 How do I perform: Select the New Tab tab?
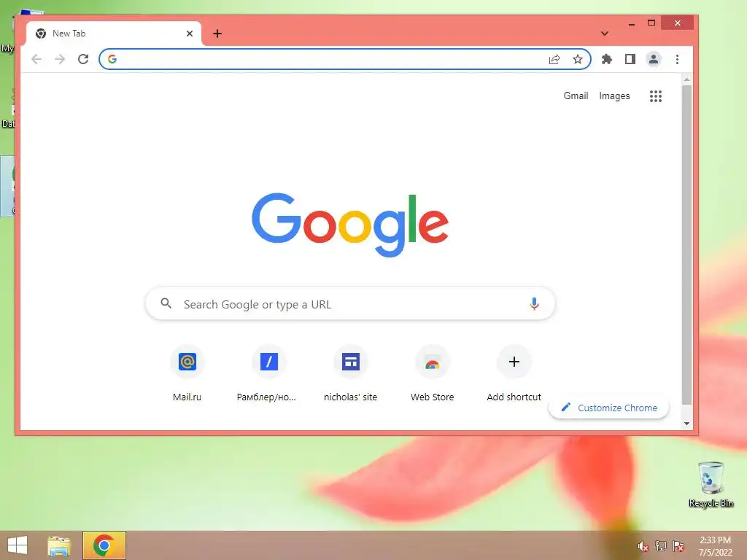coord(114,34)
